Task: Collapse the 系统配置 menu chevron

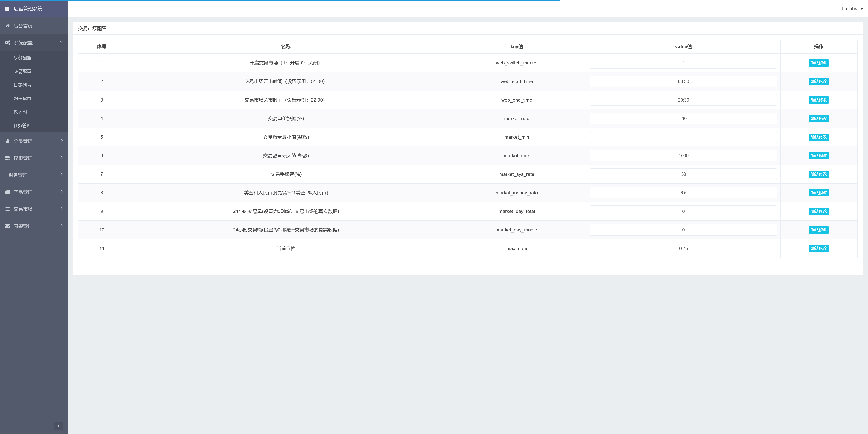Action: coord(61,42)
